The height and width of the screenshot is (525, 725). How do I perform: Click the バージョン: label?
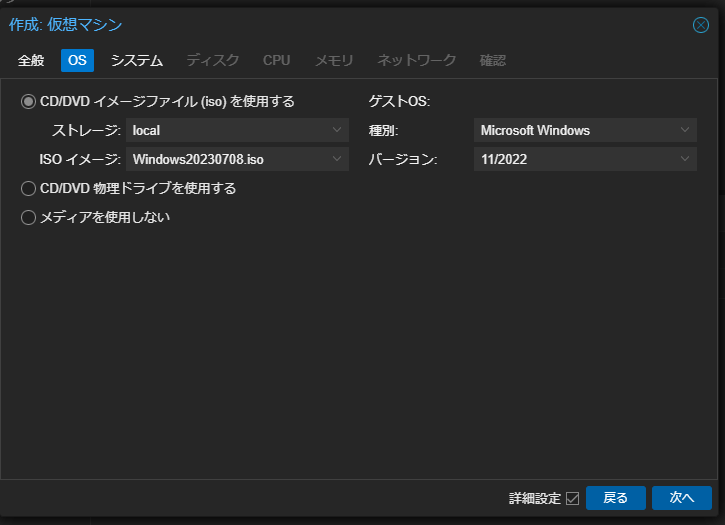403,160
